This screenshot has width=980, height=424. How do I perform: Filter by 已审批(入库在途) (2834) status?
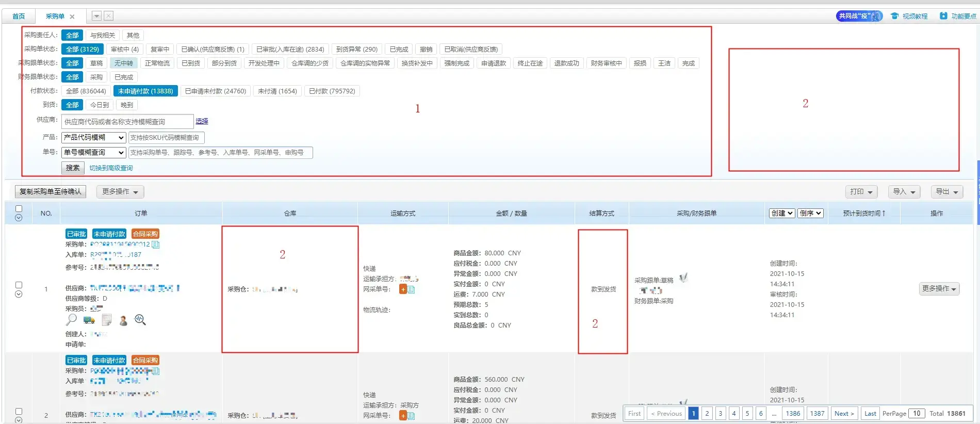pyautogui.click(x=290, y=49)
